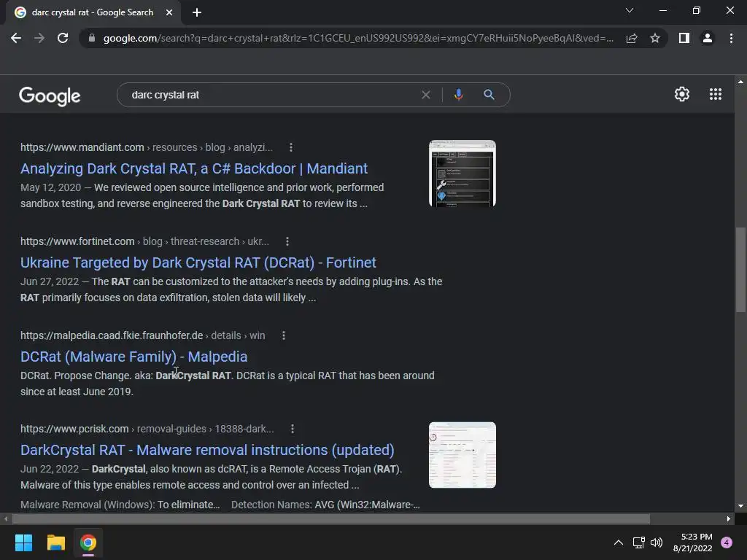Click the malpedia.caad.fkie.fraunhofer.de URL text
The width and height of the screenshot is (747, 560).
point(112,335)
